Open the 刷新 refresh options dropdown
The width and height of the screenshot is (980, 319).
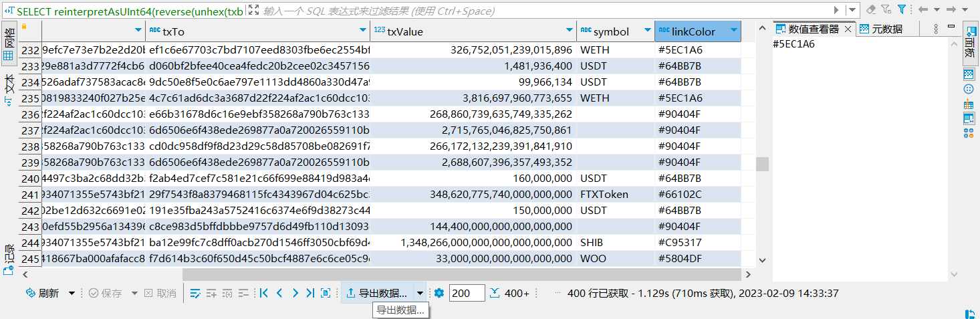pos(72,293)
